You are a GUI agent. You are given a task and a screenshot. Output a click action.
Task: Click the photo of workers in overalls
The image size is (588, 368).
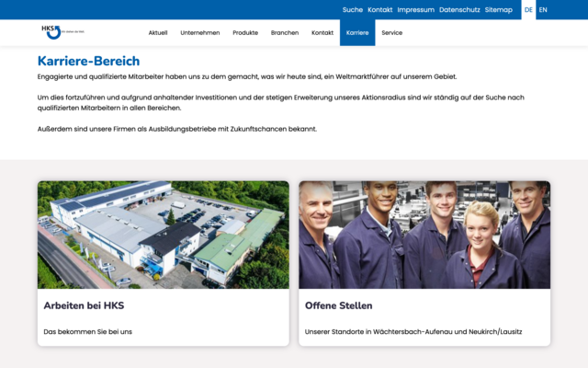pyautogui.click(x=424, y=235)
